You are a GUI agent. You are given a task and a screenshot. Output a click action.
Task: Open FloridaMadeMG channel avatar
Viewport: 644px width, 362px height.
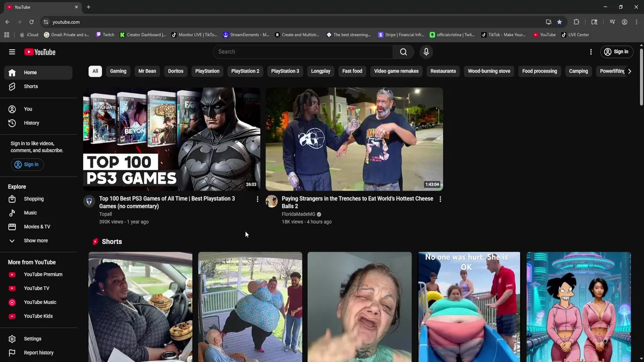tap(272, 201)
